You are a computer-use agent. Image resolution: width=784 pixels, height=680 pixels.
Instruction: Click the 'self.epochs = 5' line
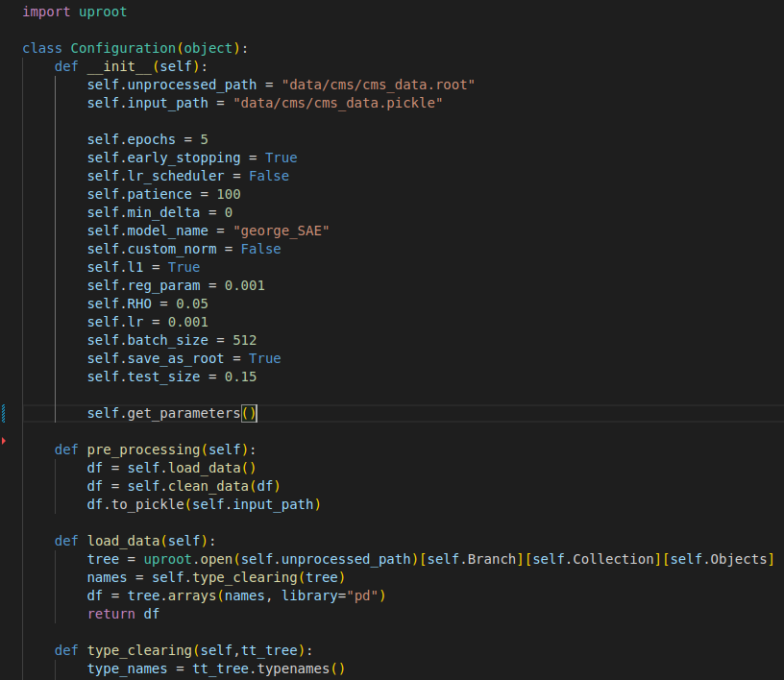pyautogui.click(x=148, y=139)
